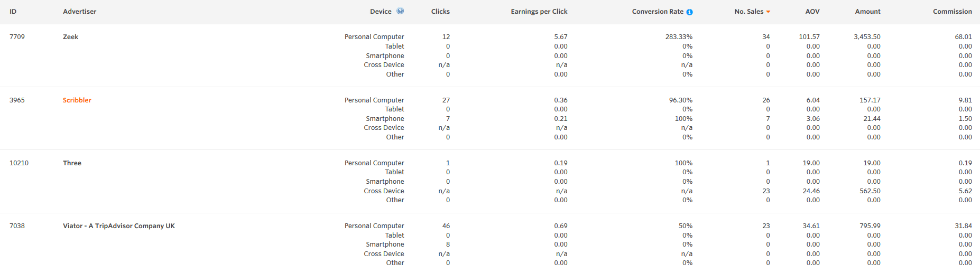Sort by the Commission column header
This screenshot has width=980, height=273.
(952, 12)
